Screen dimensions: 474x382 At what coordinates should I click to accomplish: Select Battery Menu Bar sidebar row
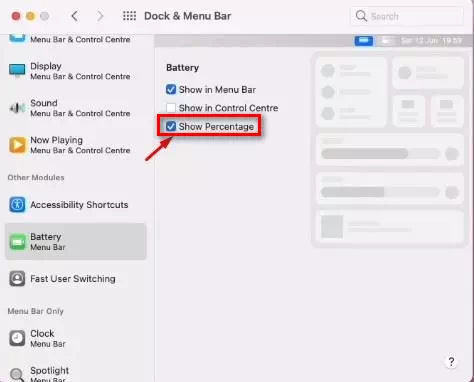click(76, 242)
